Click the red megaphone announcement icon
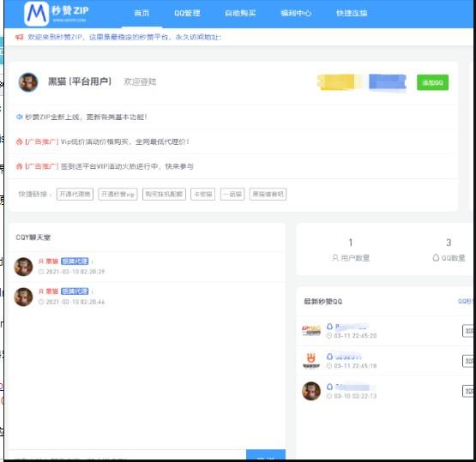The height and width of the screenshot is (462, 476). (20, 37)
